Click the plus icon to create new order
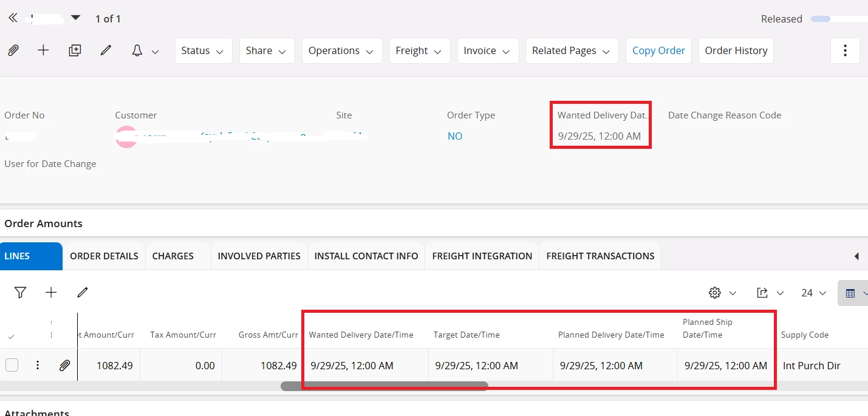The width and height of the screenshot is (868, 416). tap(43, 50)
